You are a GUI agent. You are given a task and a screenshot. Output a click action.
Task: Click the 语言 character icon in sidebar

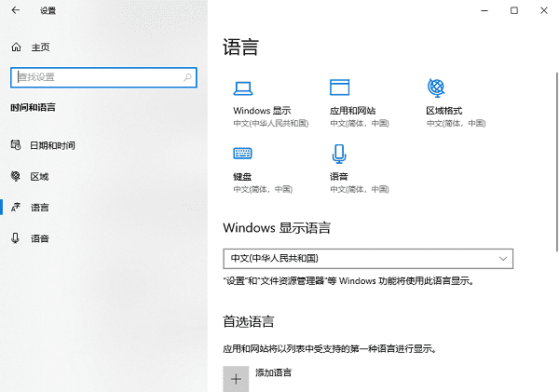pos(16,207)
